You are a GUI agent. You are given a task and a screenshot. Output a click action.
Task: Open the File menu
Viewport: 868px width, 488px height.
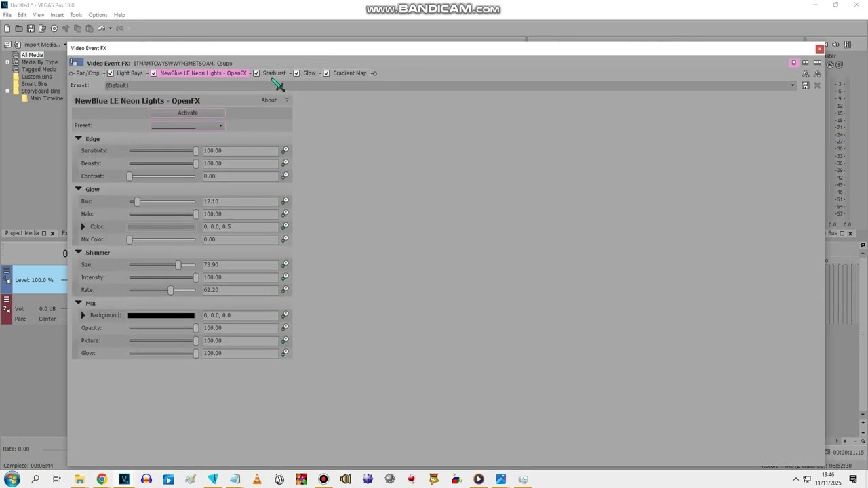coord(7,15)
